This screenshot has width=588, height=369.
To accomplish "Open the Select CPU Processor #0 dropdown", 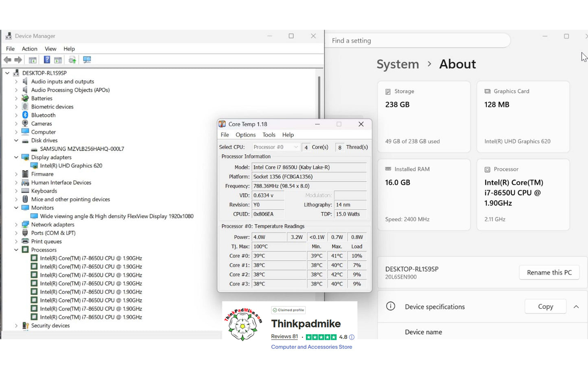I will [275, 147].
